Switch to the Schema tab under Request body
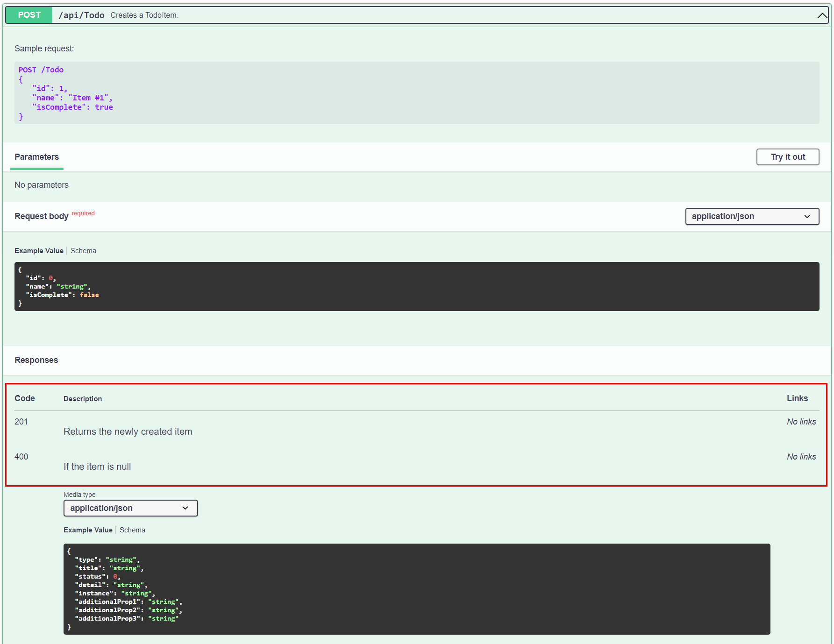 click(83, 251)
